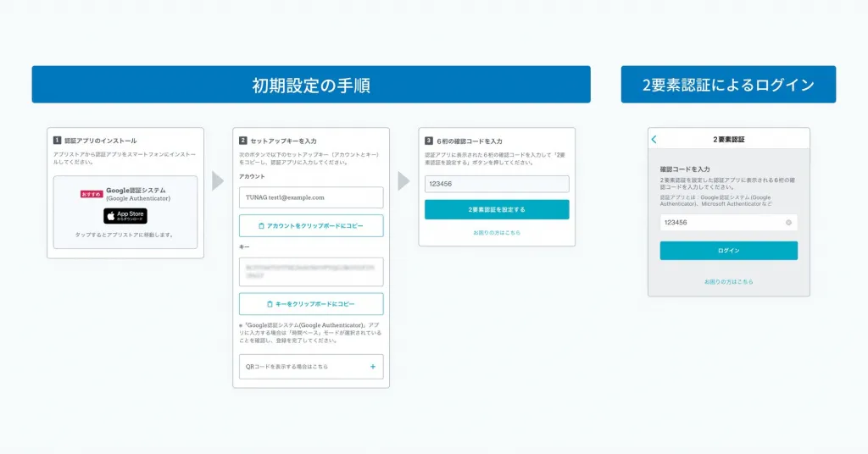Click アカウントをクリップボードにコピー button

(x=311, y=225)
